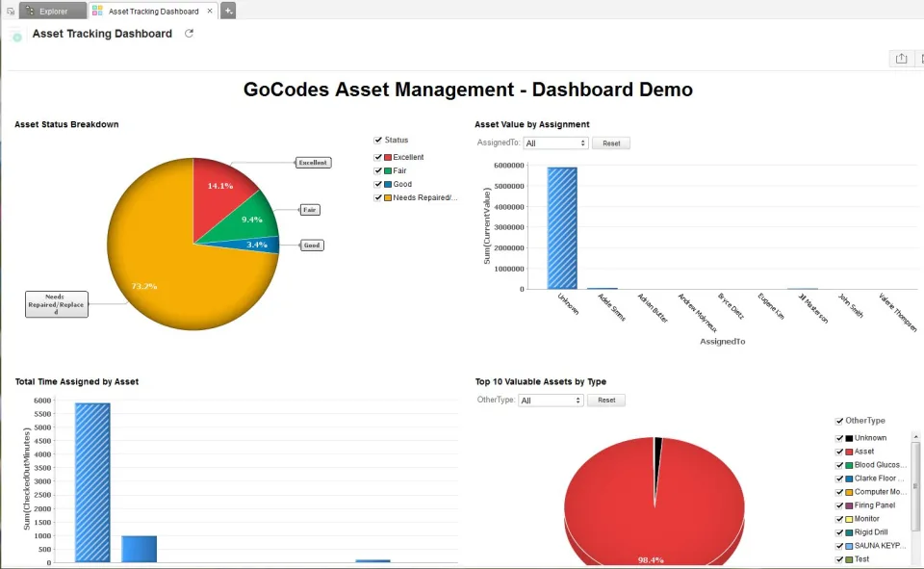Image resolution: width=924 pixels, height=569 pixels.
Task: Click the Total Time Assigned by Asset title
Action: click(x=77, y=381)
